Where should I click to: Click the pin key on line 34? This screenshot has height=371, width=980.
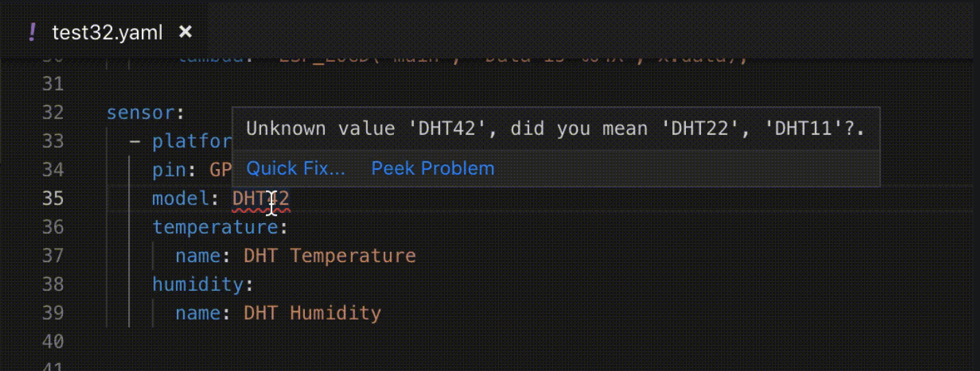(x=163, y=170)
